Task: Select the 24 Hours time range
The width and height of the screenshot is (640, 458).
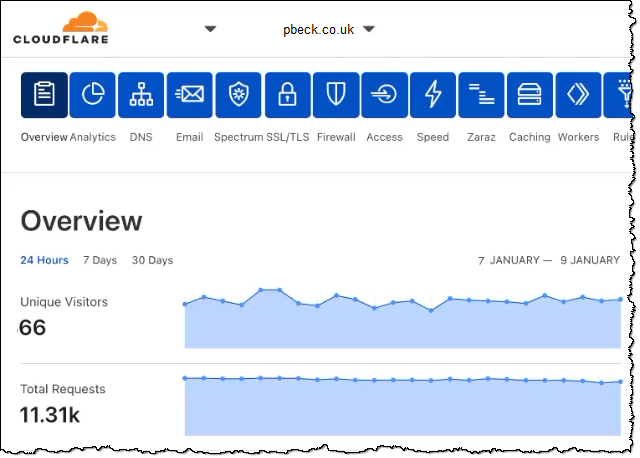Action: click(x=44, y=260)
